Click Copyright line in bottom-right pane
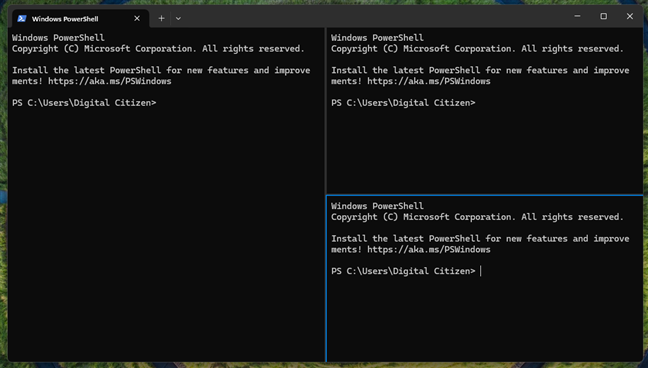Image resolution: width=648 pixels, height=368 pixels. [477, 217]
